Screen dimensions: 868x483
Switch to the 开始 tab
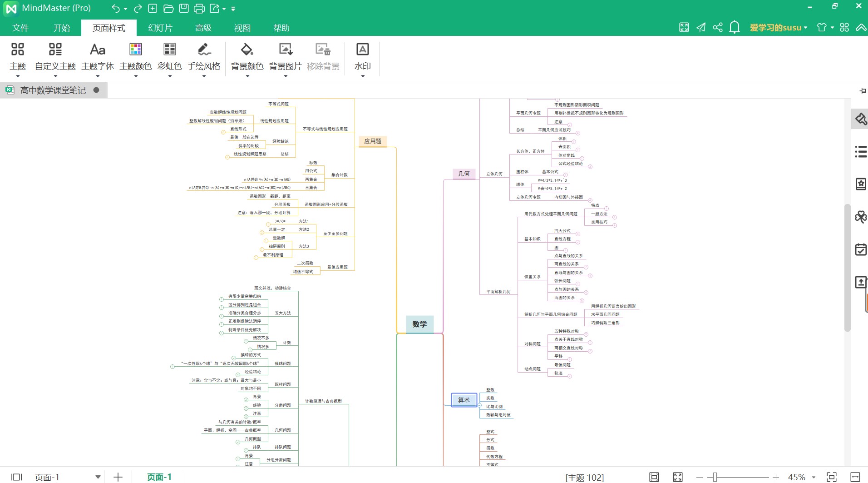62,28
